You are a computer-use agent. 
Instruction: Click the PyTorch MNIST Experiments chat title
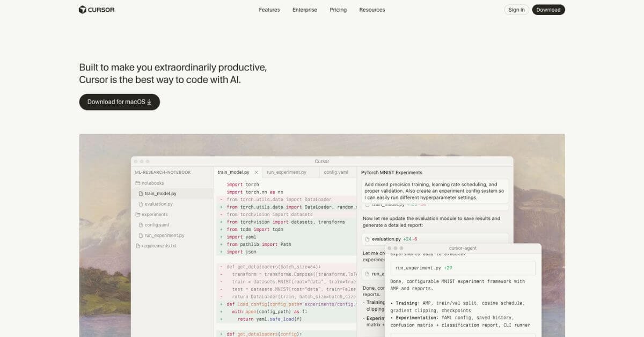point(392,172)
